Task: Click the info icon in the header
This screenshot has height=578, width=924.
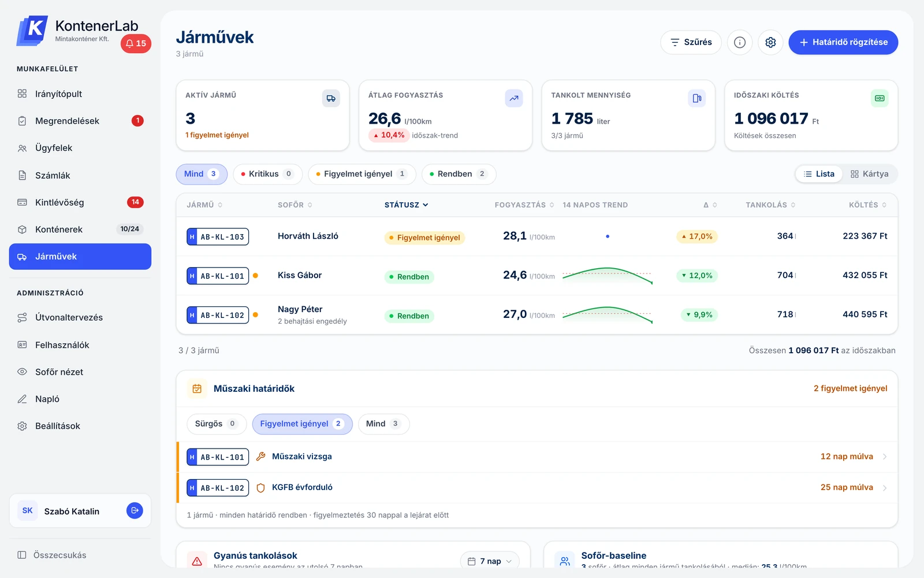Action: click(740, 42)
